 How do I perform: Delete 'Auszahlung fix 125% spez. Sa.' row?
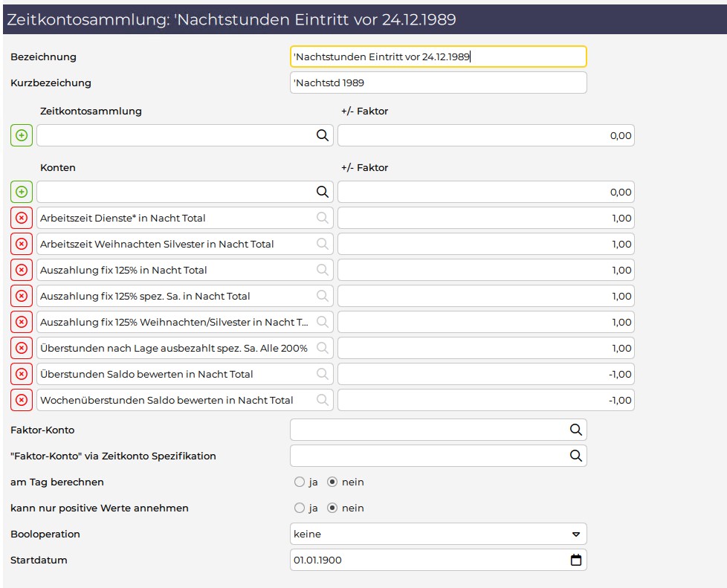point(22,296)
